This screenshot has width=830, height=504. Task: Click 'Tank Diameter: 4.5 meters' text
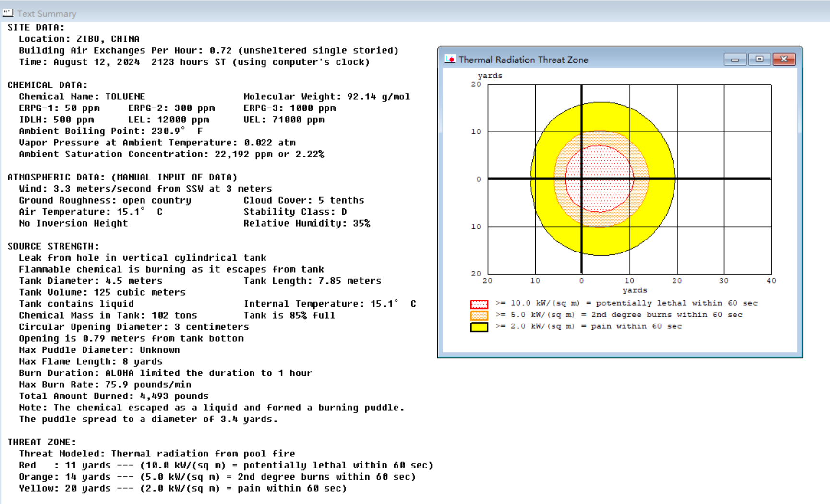[x=90, y=281]
